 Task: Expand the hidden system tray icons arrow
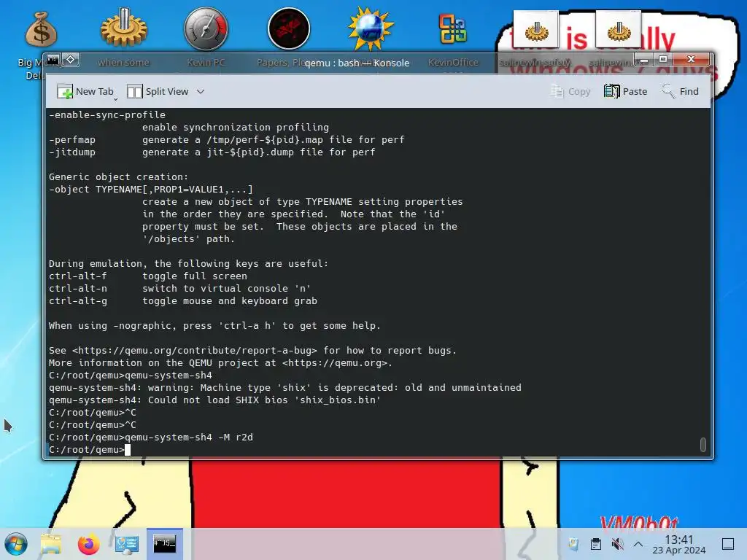pos(638,544)
